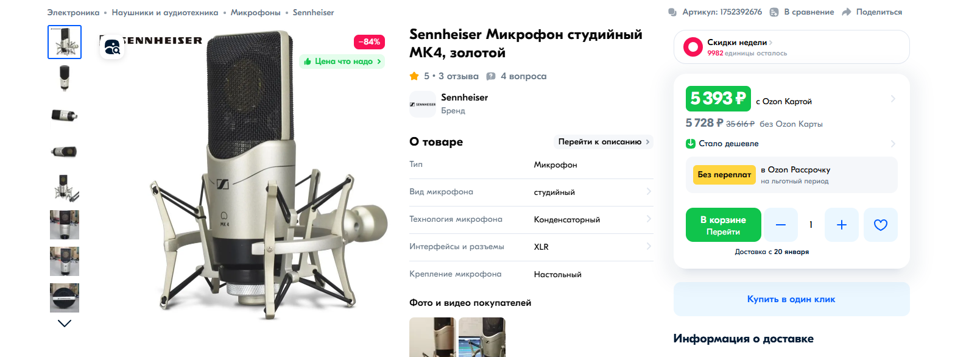This screenshot has height=357, width=980.
Task: Show more thumbnails with down chevron
Action: [65, 323]
